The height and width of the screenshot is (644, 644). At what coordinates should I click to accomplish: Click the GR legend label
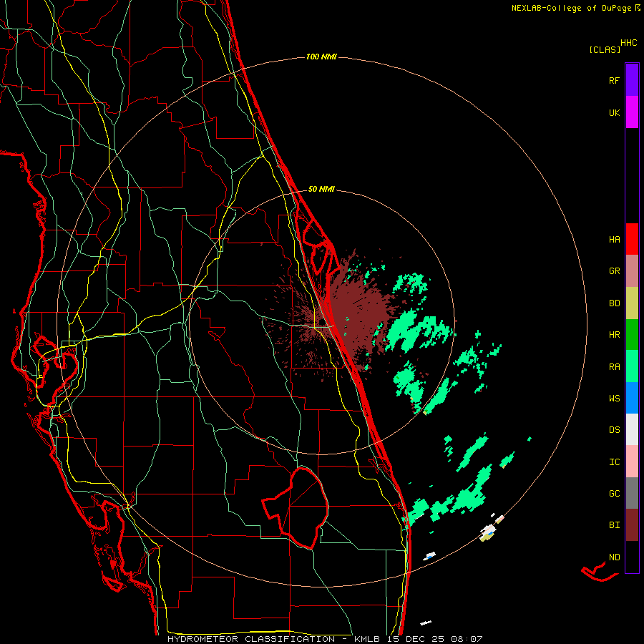click(614, 271)
